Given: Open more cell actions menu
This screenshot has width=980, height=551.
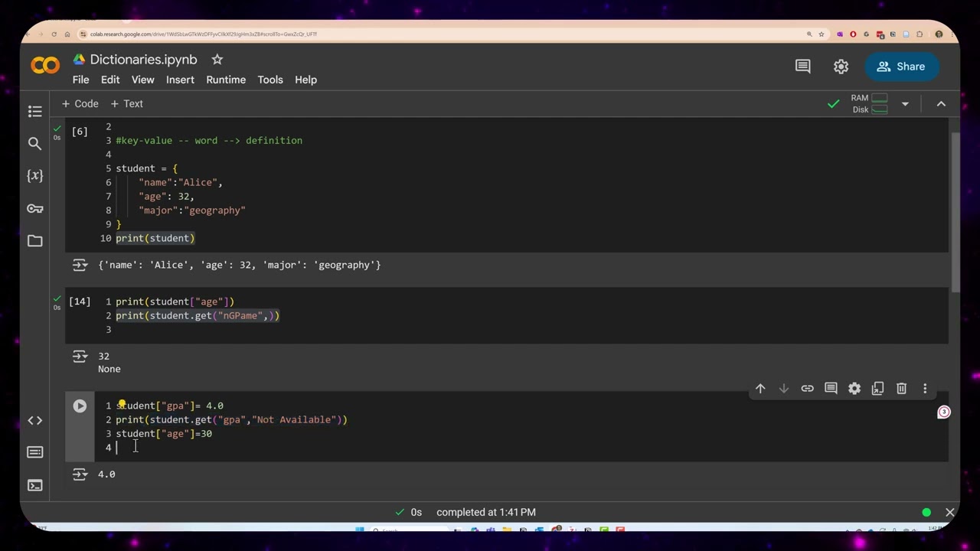Looking at the screenshot, I should (x=925, y=389).
